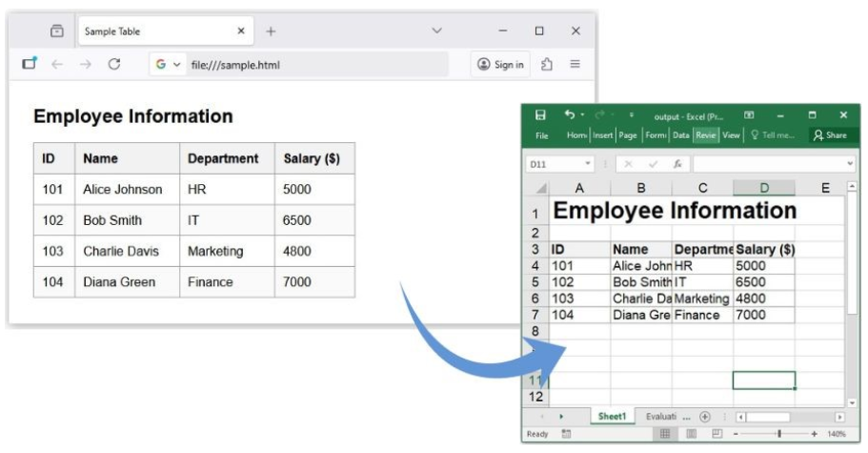Click the Excel vertical scrollbar down arrow
Screen dimensions: 868x453
pos(853,402)
